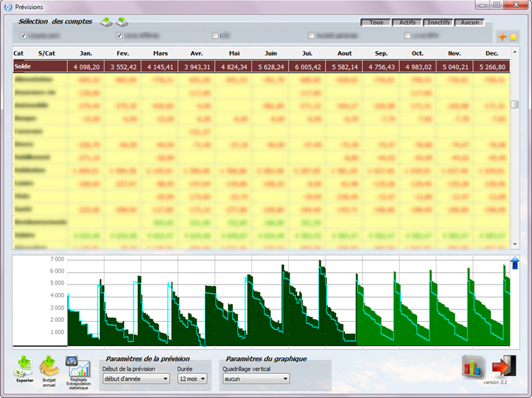Click the version 3.1 label

pyautogui.click(x=495, y=382)
